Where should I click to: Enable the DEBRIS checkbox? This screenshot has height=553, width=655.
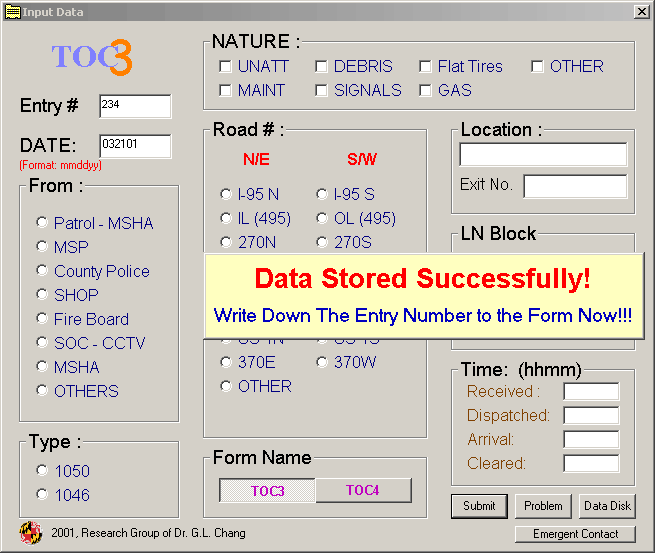tap(322, 67)
